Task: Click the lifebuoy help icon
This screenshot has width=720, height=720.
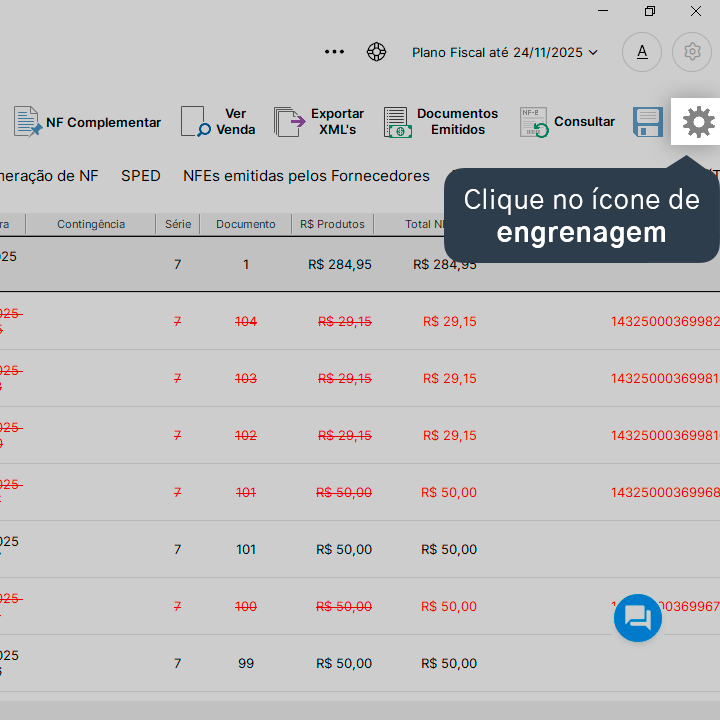Action: [377, 52]
